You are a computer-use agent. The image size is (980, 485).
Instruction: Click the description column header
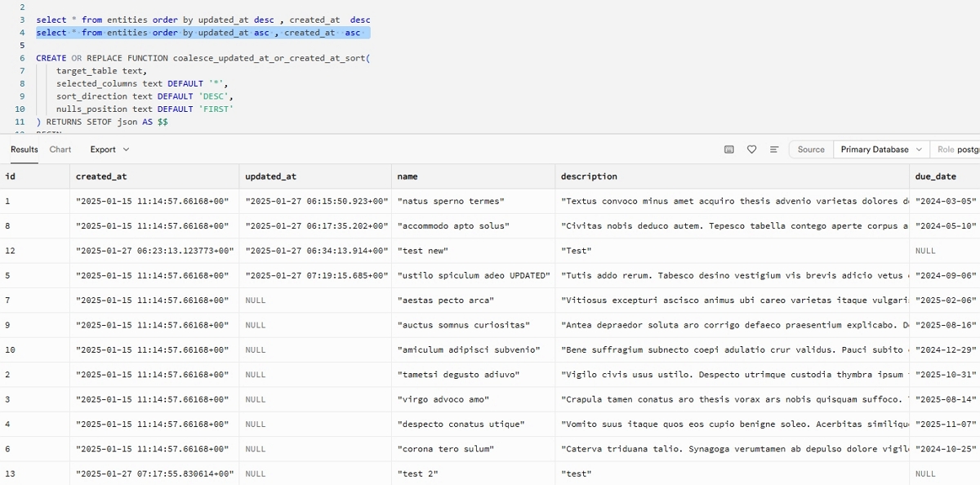click(x=589, y=176)
